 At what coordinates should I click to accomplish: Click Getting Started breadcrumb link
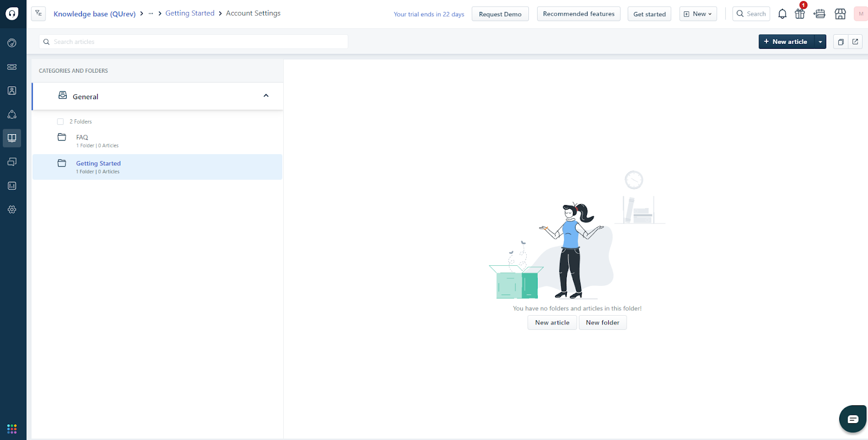[190, 14]
